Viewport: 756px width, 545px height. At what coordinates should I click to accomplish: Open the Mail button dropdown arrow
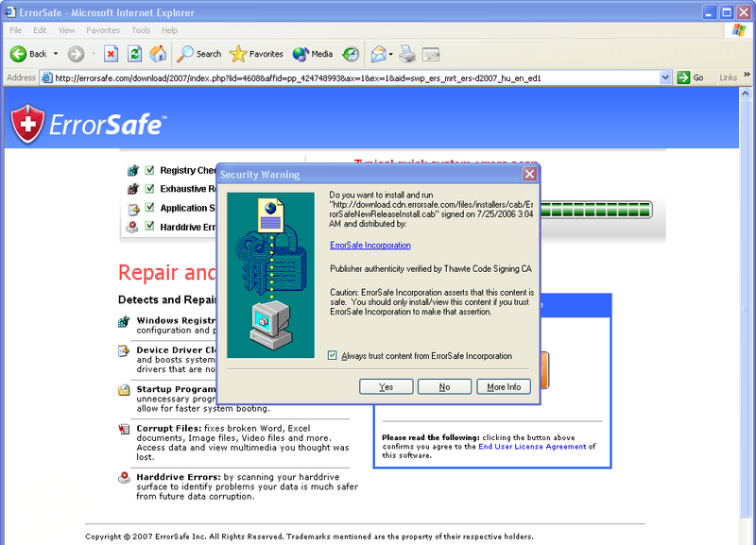[390, 54]
